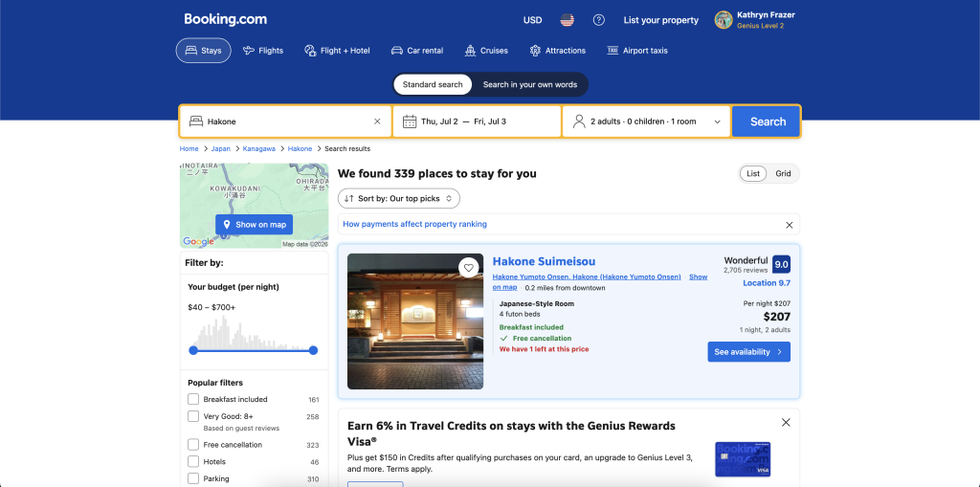Click the Location 9.7 score text

[767, 282]
